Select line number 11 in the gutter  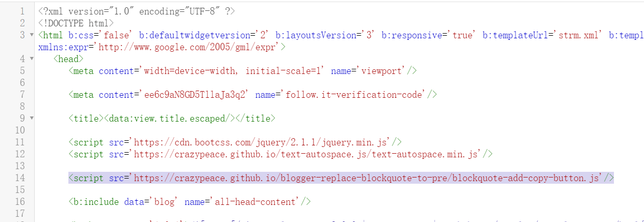click(20, 142)
